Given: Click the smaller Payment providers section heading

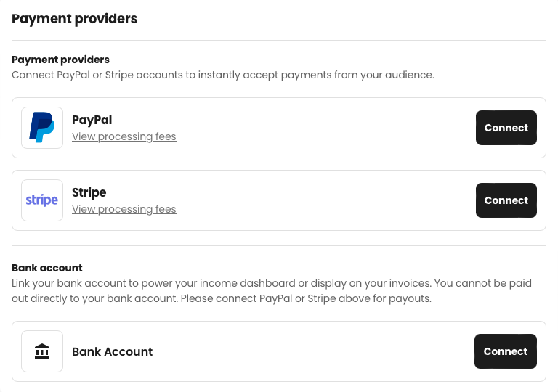Looking at the screenshot, I should click(x=60, y=60).
